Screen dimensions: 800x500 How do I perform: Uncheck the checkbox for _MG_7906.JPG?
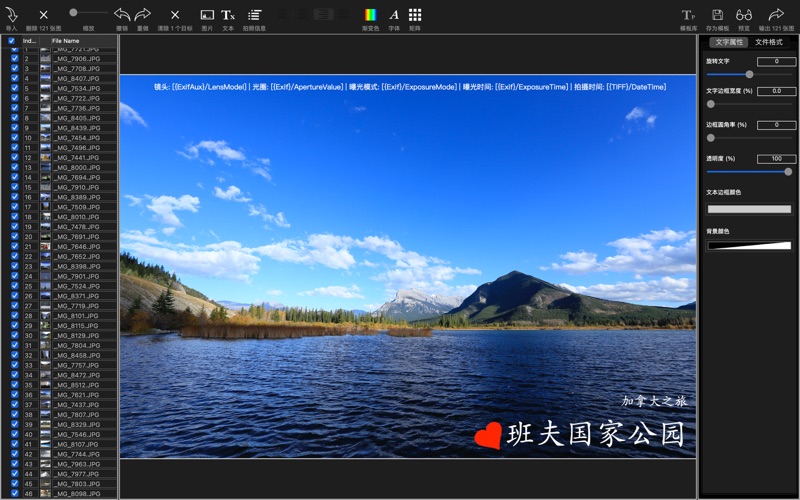tap(14, 58)
